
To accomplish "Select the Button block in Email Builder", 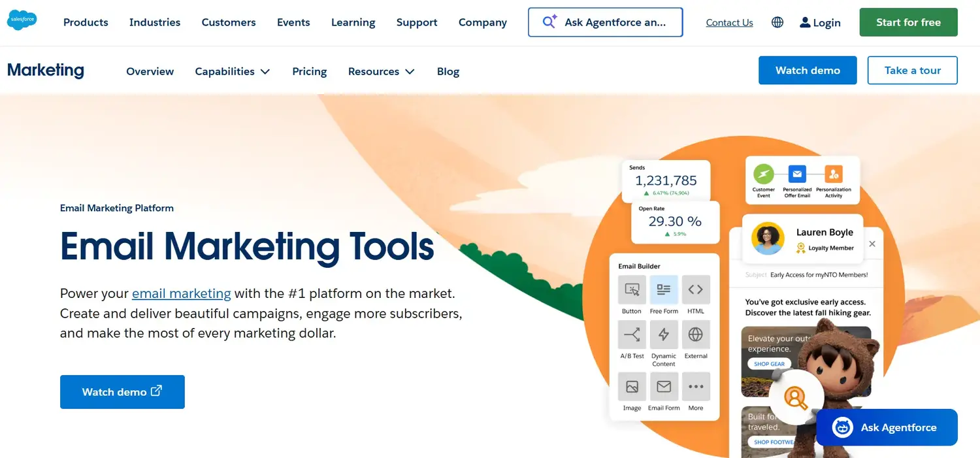I will 632,289.
